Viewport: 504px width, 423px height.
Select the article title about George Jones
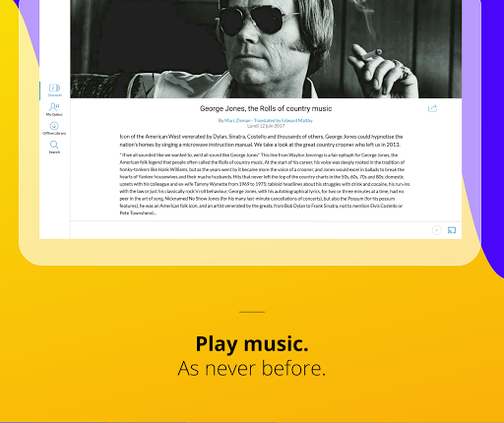tap(266, 108)
